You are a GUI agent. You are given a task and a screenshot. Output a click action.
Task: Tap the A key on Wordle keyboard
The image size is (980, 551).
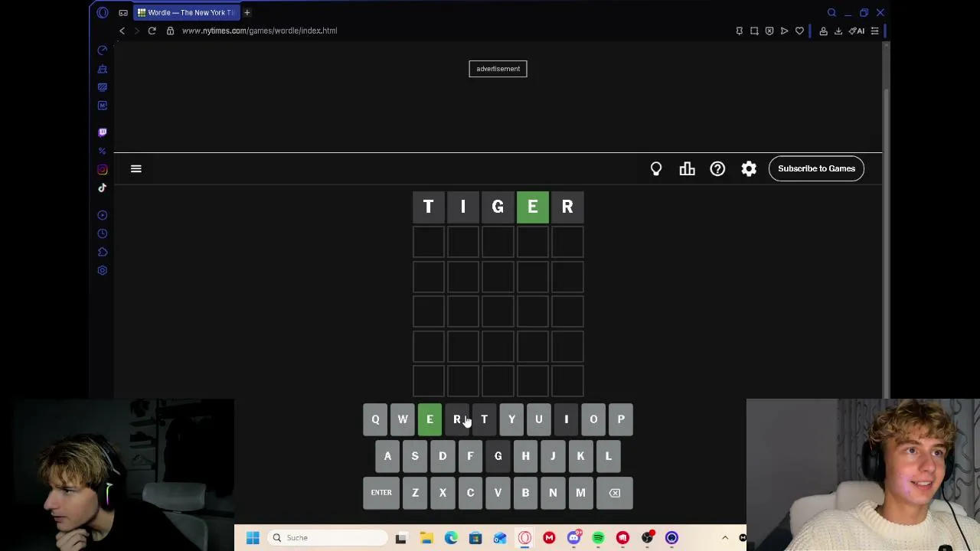click(x=387, y=456)
